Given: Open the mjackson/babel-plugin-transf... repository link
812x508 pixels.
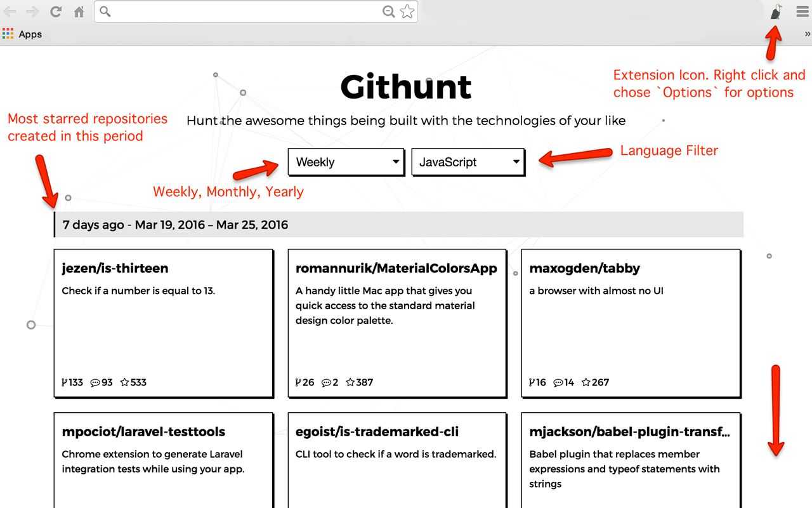Looking at the screenshot, I should [x=629, y=432].
